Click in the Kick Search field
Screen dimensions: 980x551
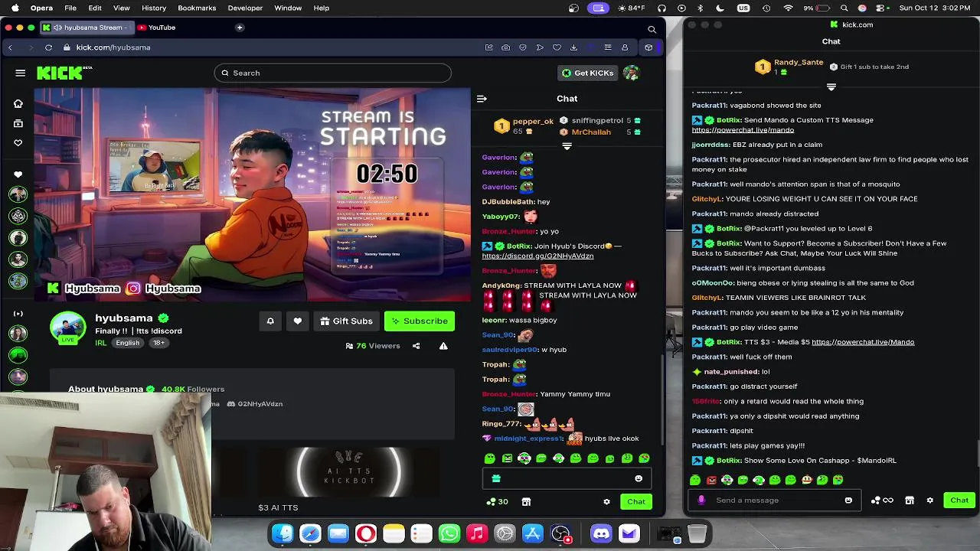click(x=332, y=73)
